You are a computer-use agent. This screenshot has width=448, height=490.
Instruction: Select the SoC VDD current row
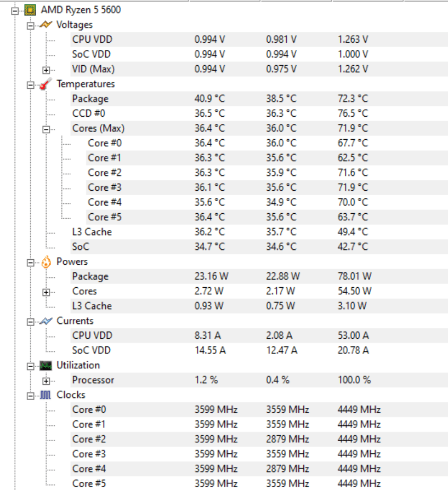92,350
